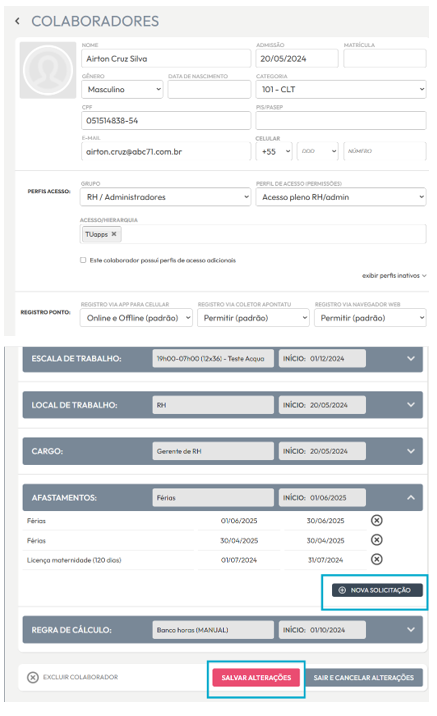This screenshot has width=437, height=716.
Task: Delete the Licença maternidade leave entry
Action: (376, 559)
